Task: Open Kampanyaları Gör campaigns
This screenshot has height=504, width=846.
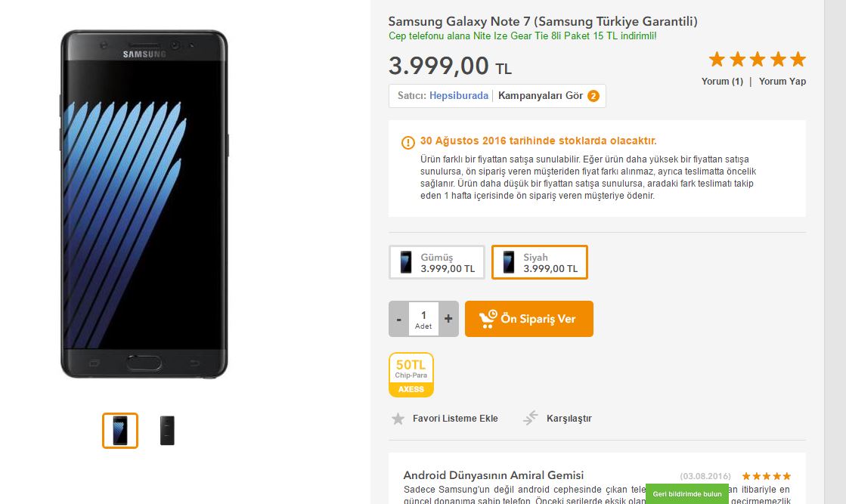Action: tap(541, 95)
